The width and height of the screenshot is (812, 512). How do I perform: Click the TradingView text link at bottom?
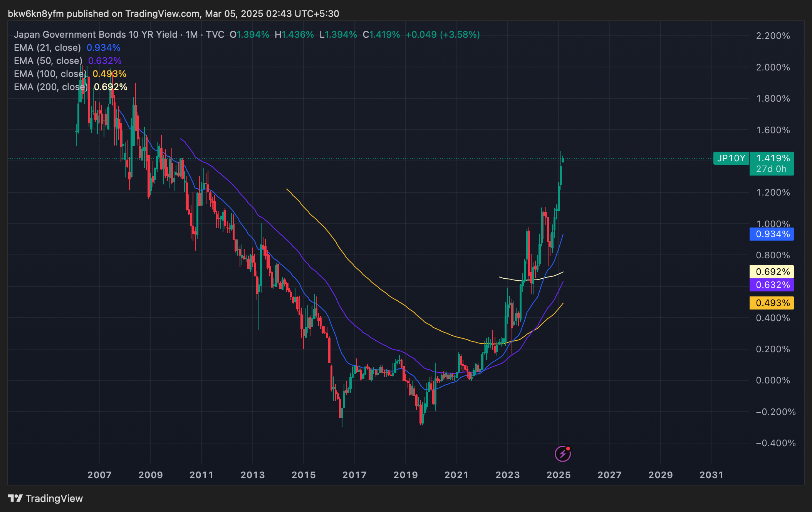click(x=54, y=499)
